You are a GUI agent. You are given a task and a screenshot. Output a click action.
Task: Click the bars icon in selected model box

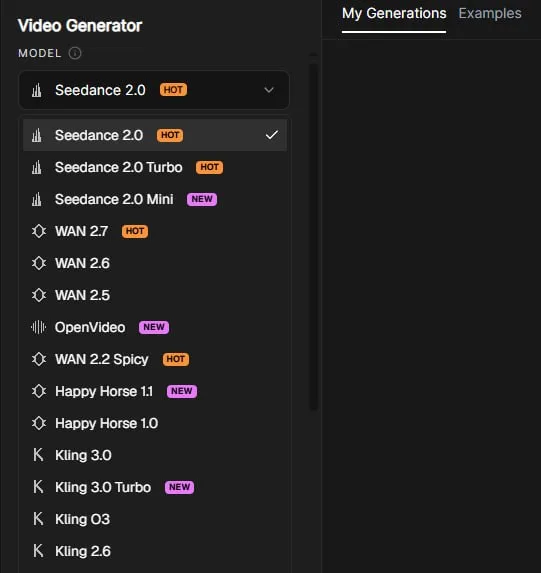pyautogui.click(x=37, y=90)
